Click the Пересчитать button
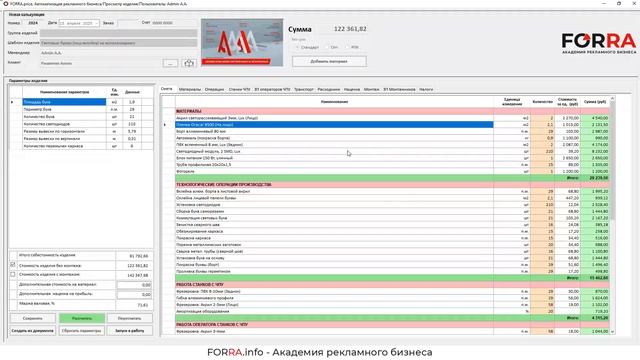 pos(129,318)
